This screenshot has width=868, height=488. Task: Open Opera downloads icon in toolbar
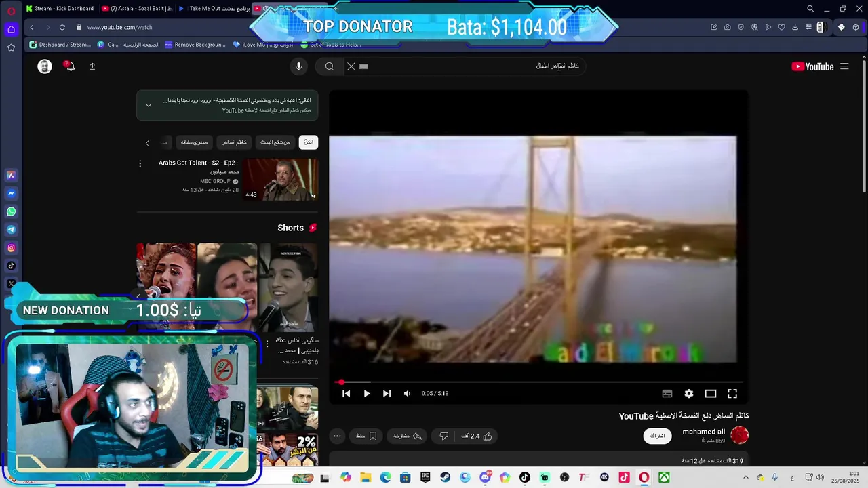pos(795,27)
